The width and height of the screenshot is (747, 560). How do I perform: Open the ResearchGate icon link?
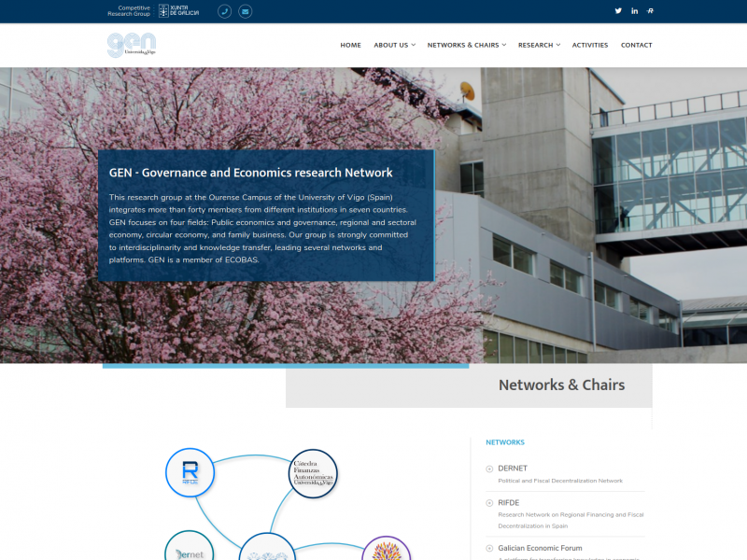tap(650, 11)
